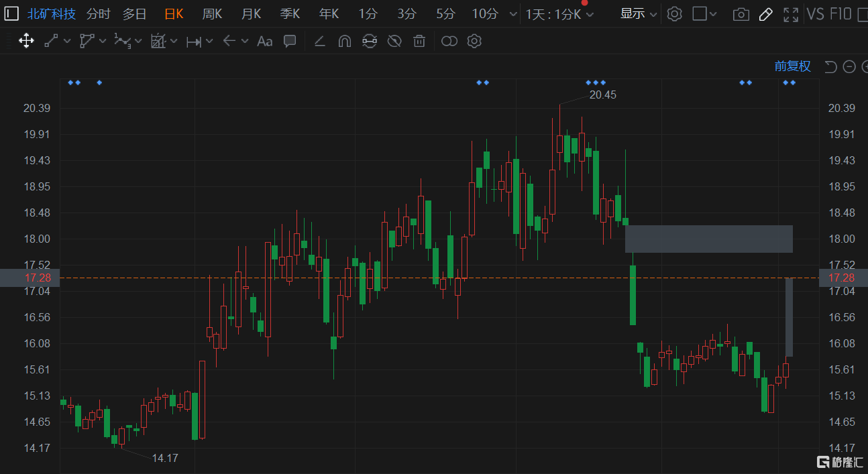Select the 10分 period tab
Image resolution: width=868 pixels, height=474 pixels.
click(x=485, y=14)
